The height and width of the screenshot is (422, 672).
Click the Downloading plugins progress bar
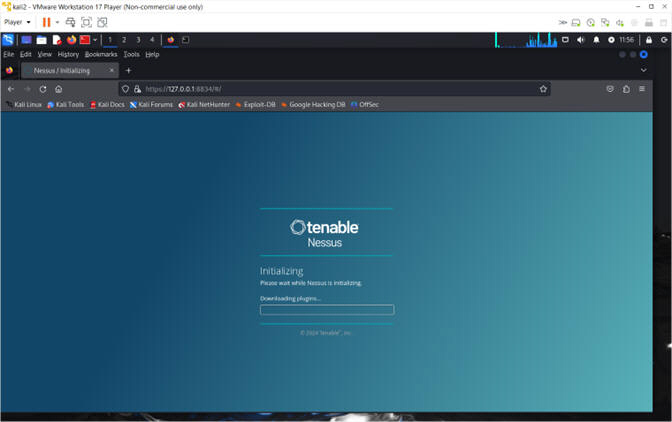point(327,310)
